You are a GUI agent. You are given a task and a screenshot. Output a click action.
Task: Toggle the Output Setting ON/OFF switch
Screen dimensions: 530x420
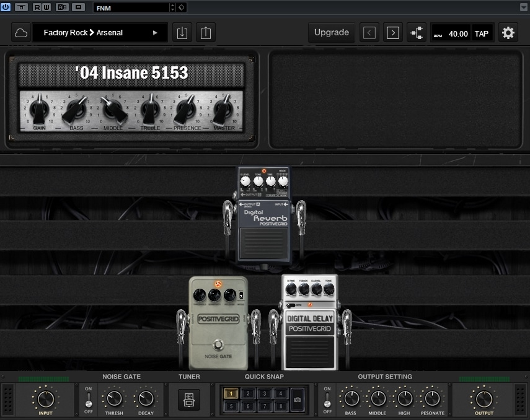[327, 400]
